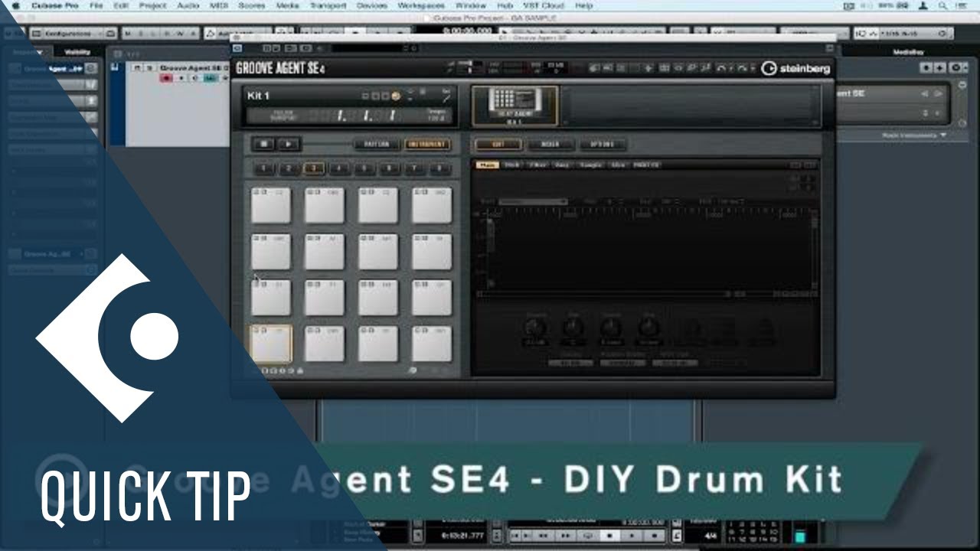Select pad D#2 in the top row
Viewport: 980px width, 551px height.
click(432, 205)
